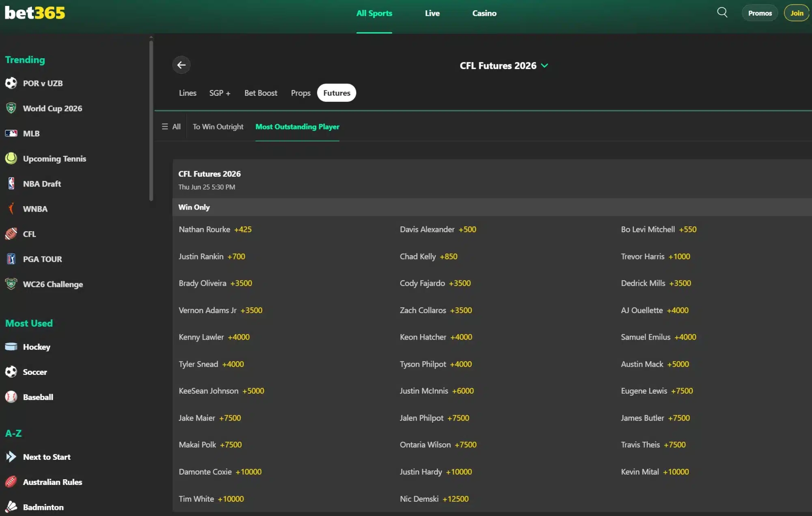Open the To Win Outright market tab

tap(218, 127)
